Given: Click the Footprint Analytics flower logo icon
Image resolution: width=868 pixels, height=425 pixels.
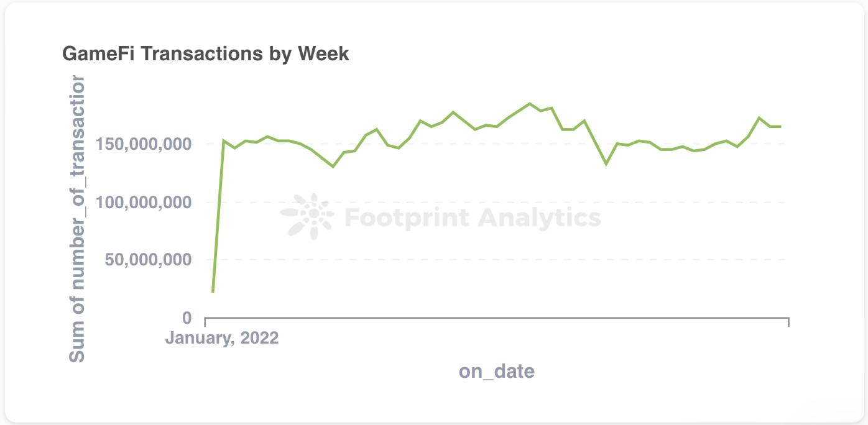Looking at the screenshot, I should coord(307,216).
